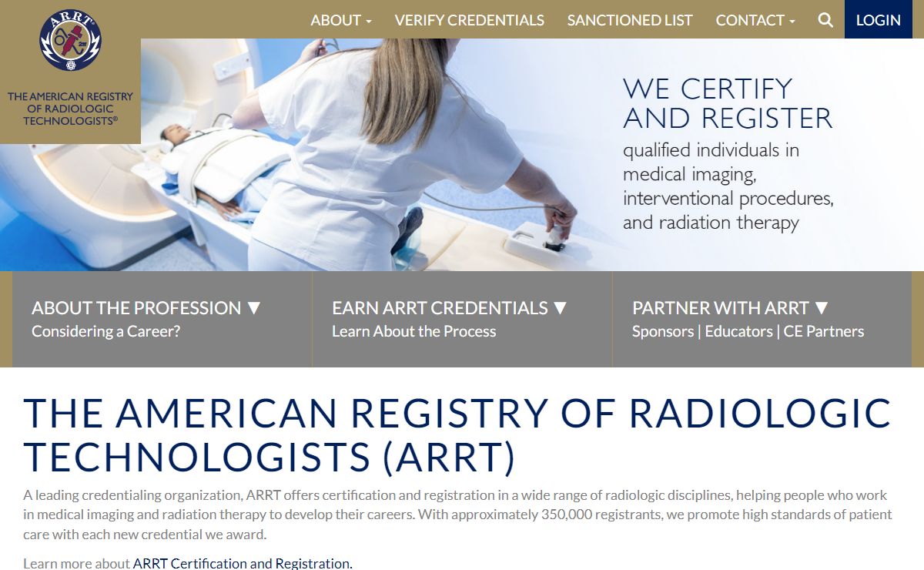Image resolution: width=924 pixels, height=570 pixels.
Task: Go to VERIFY CREDENTIALS page
Action: coord(470,20)
